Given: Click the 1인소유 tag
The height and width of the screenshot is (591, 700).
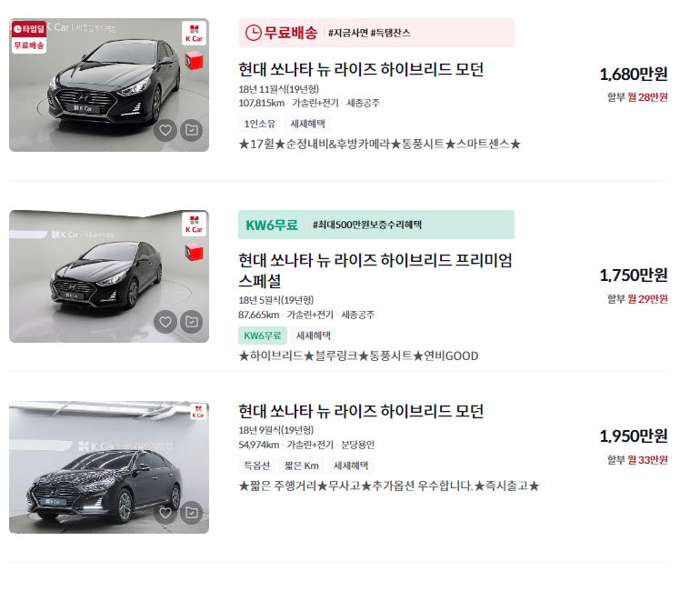Looking at the screenshot, I should 259,124.
